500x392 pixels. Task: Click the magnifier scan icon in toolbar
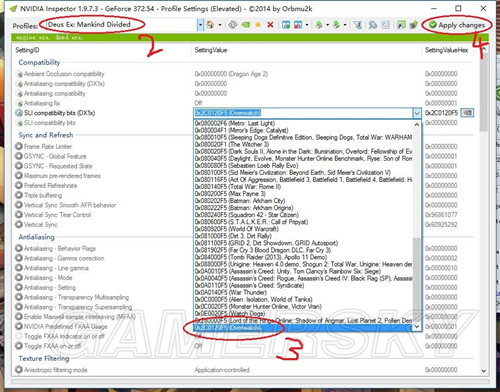[x=373, y=25]
